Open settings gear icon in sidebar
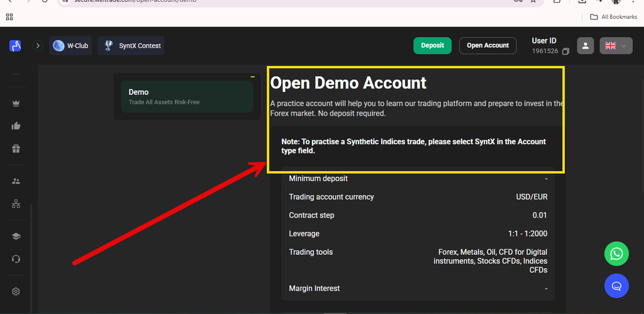644x314 pixels. pyautogui.click(x=16, y=291)
